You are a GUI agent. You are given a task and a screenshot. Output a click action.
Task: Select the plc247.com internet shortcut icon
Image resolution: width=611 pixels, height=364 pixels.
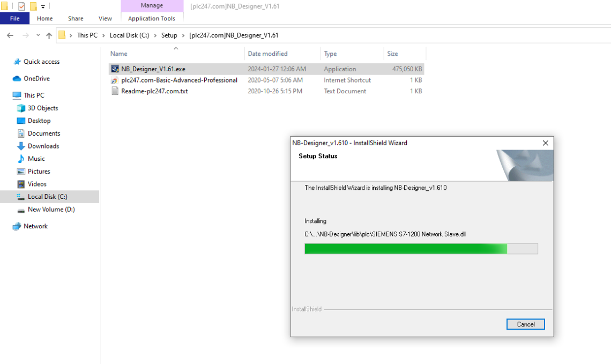click(x=115, y=80)
